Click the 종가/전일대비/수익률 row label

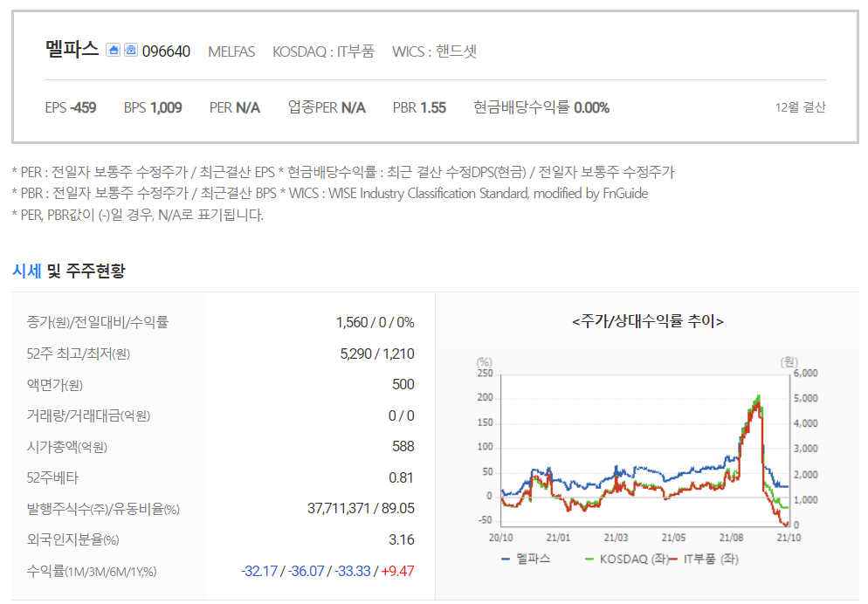pyautogui.click(x=98, y=322)
